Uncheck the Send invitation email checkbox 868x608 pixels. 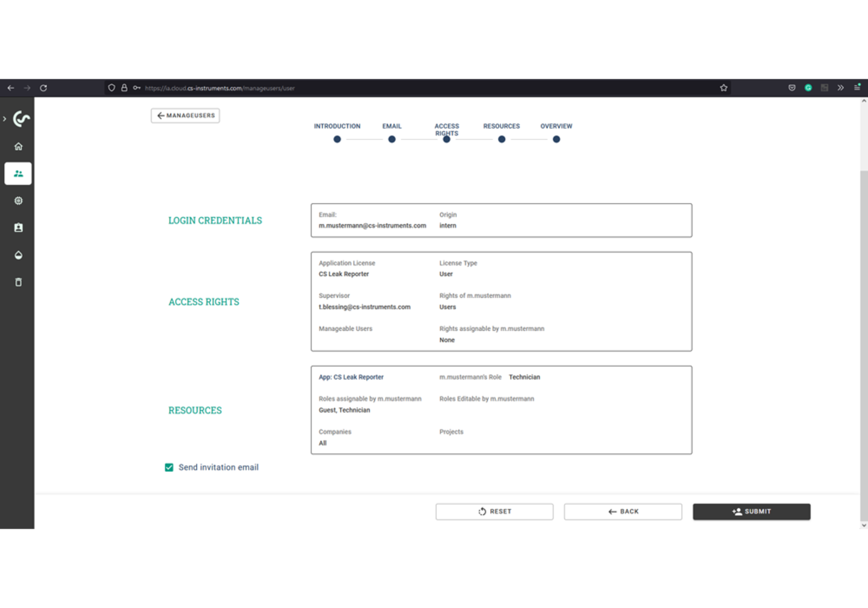point(169,467)
